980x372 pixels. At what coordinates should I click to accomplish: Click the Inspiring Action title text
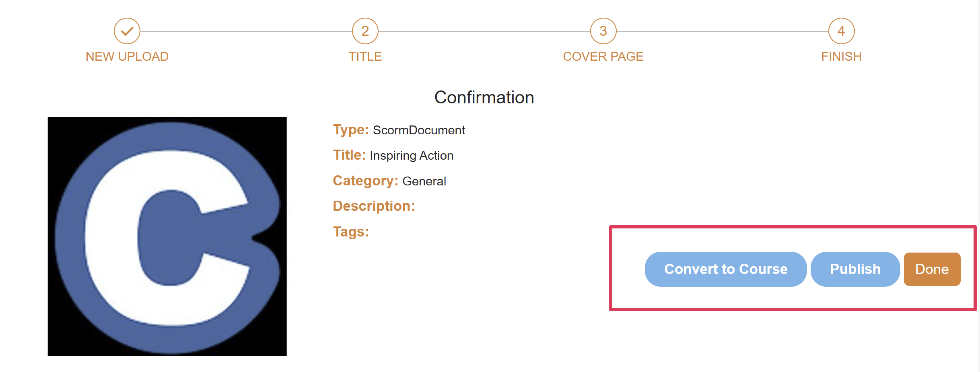click(412, 156)
